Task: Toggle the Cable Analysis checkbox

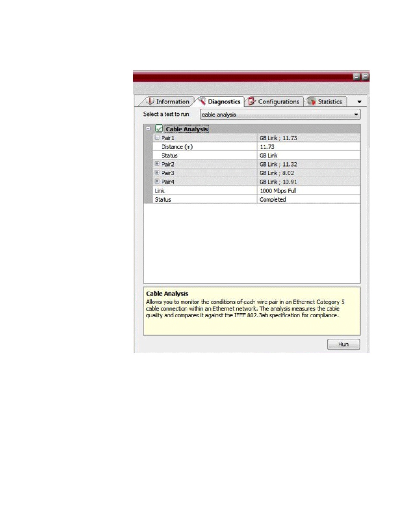Action: [x=159, y=128]
